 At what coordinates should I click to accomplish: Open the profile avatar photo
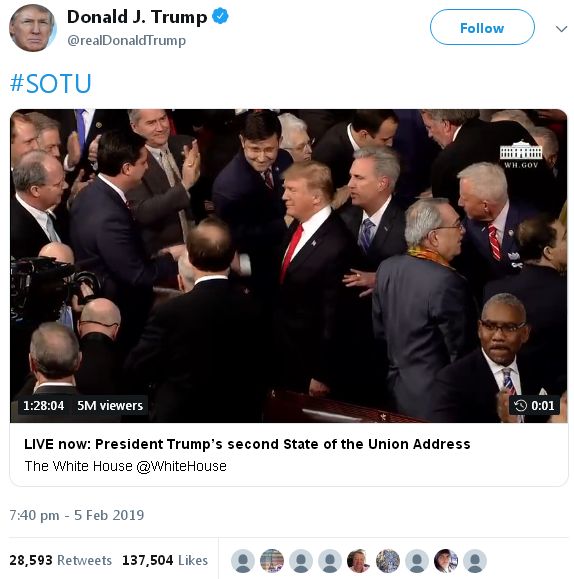pos(33,28)
